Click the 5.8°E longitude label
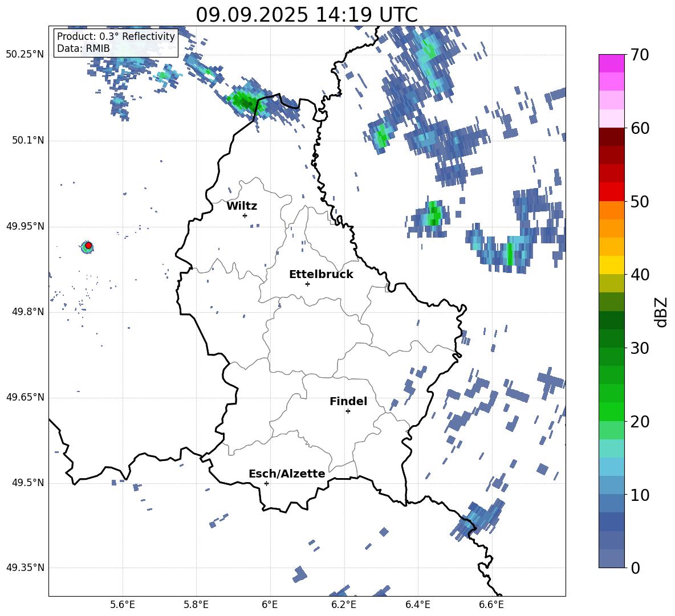This screenshot has width=675, height=616. [x=196, y=605]
